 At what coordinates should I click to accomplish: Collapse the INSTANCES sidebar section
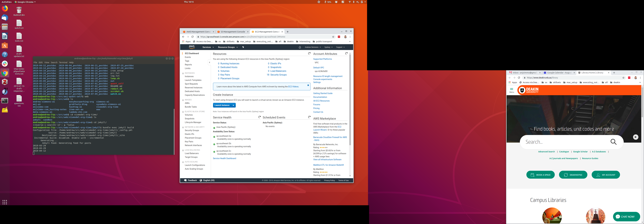[x=183, y=73]
